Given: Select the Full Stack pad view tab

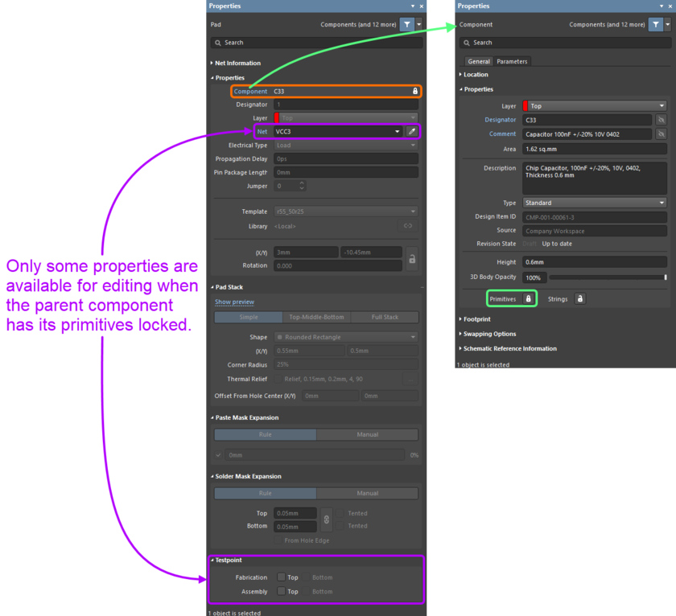Looking at the screenshot, I should 385,317.
